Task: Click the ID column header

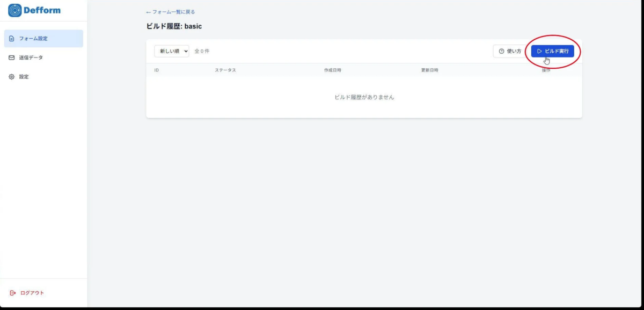Action: 156,70
